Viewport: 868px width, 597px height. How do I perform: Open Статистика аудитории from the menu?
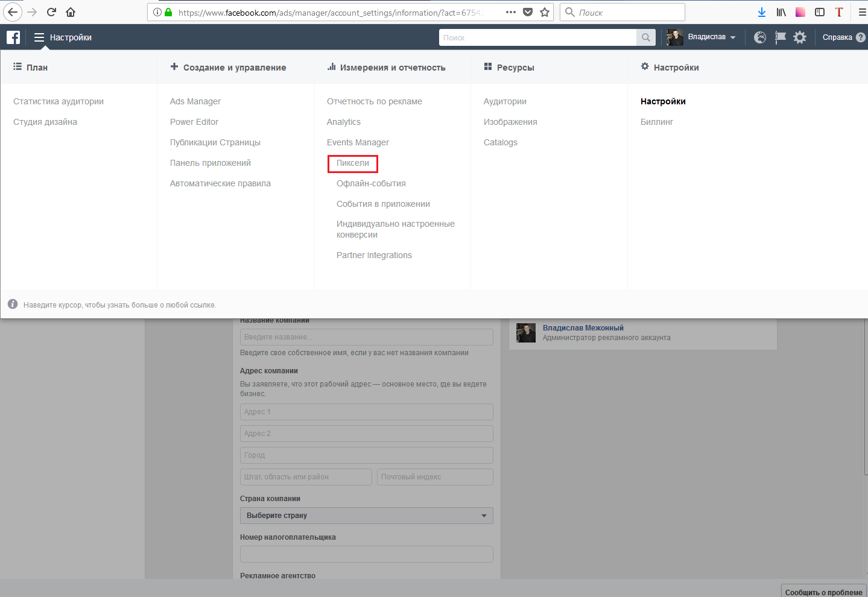(59, 101)
